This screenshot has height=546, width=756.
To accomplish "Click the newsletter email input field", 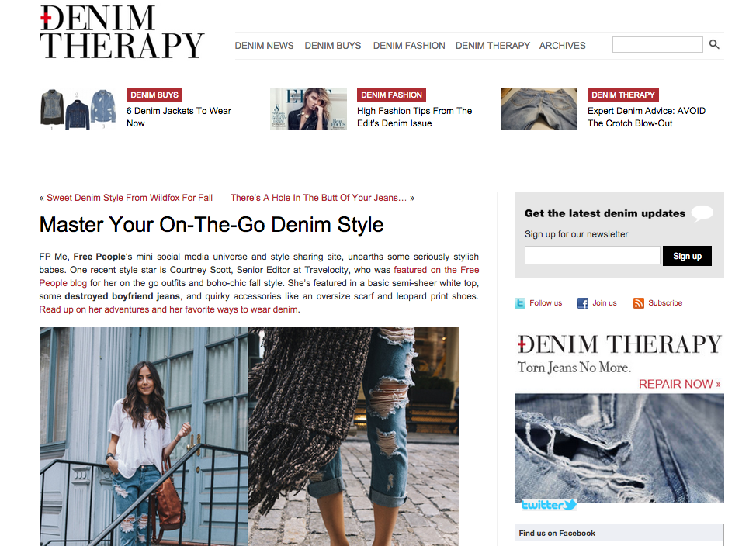I will pos(592,255).
